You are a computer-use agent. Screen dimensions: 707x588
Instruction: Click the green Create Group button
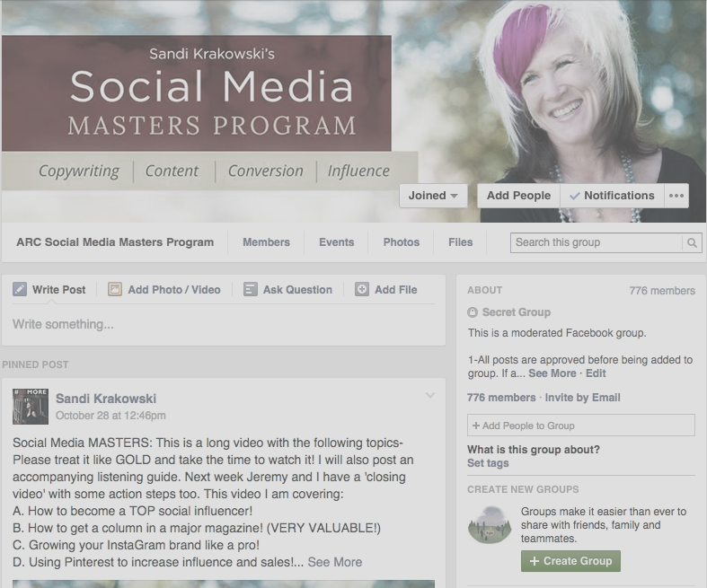click(x=570, y=561)
